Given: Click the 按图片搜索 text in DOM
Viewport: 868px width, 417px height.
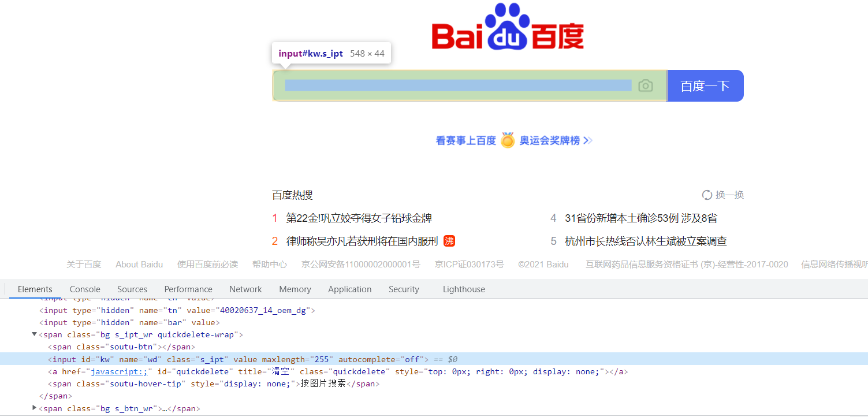Looking at the screenshot, I should [323, 384].
